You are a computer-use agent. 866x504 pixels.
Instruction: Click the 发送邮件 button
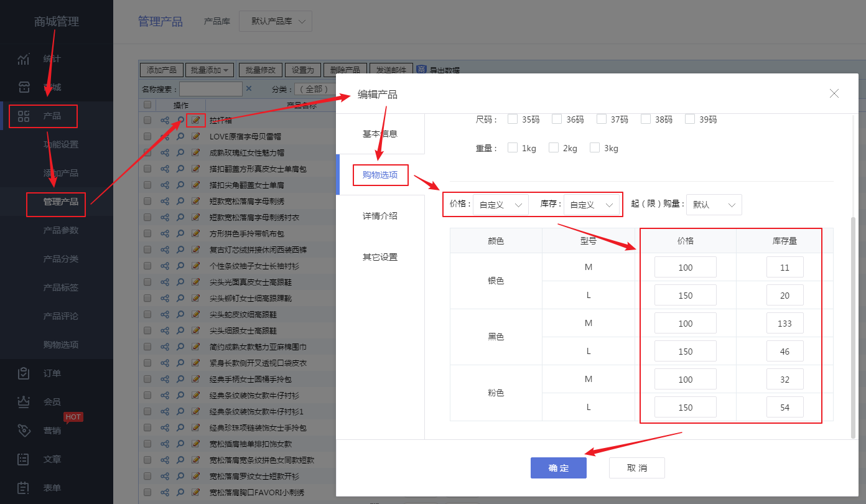point(391,70)
